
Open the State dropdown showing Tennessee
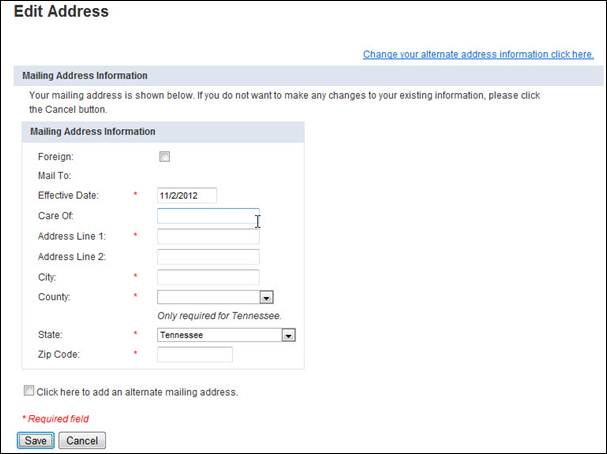(226, 335)
